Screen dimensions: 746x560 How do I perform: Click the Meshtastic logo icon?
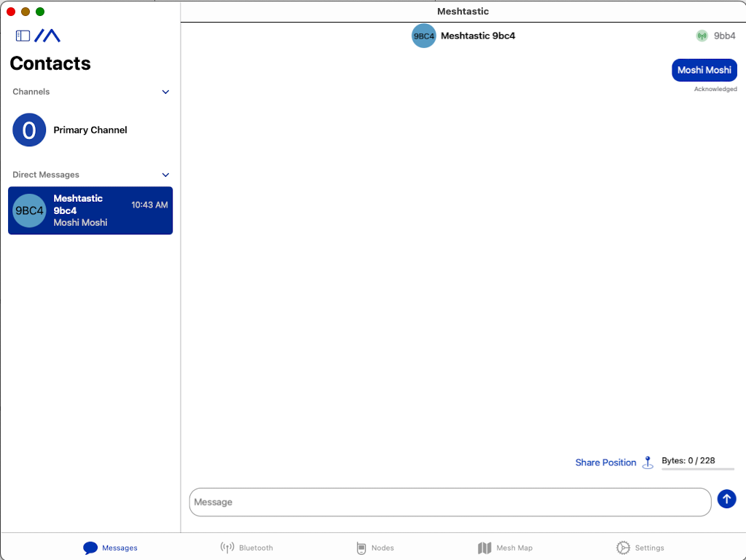click(x=47, y=36)
